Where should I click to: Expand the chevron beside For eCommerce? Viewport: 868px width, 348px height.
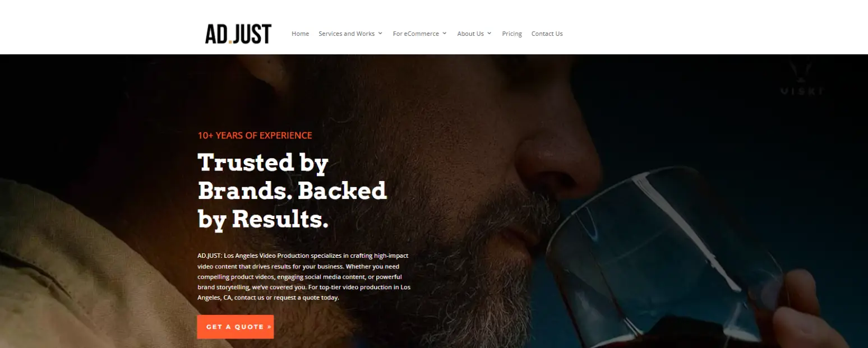pos(445,34)
